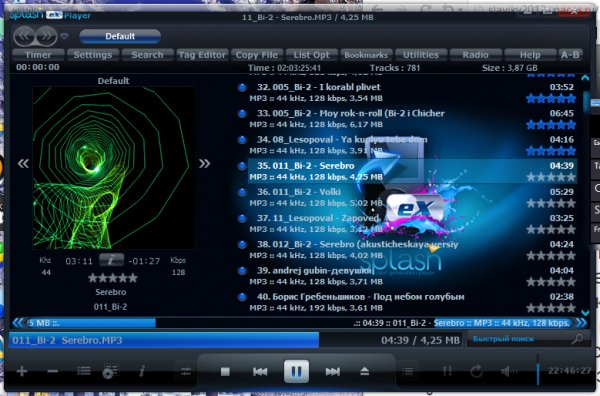Toggle repeat mode circular arrow
The width and height of the screenshot is (600, 396).
(476, 371)
